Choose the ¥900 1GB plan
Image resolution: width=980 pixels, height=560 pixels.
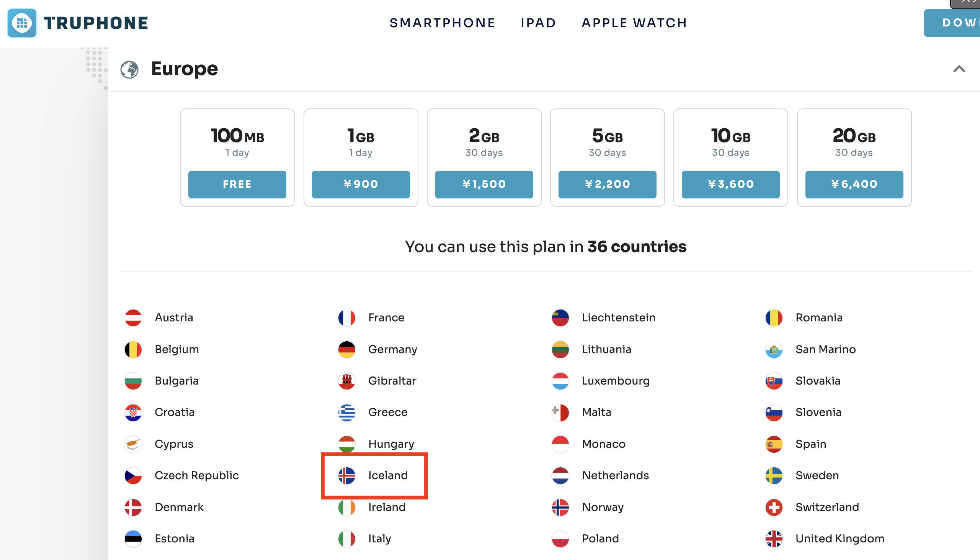361,184
